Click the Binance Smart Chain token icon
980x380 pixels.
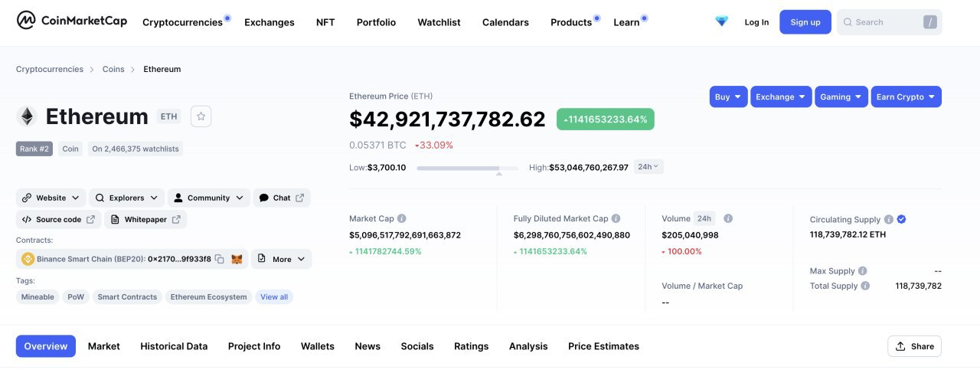coord(28,260)
